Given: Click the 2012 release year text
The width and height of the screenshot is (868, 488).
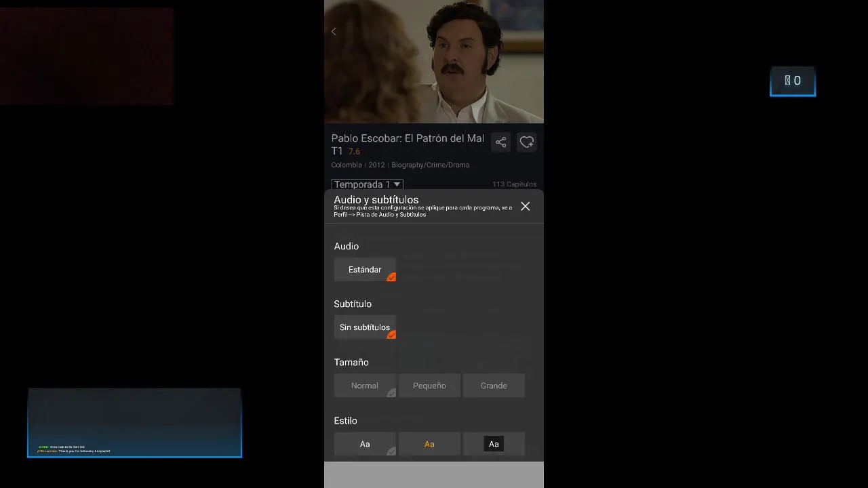Looking at the screenshot, I should 376,165.
